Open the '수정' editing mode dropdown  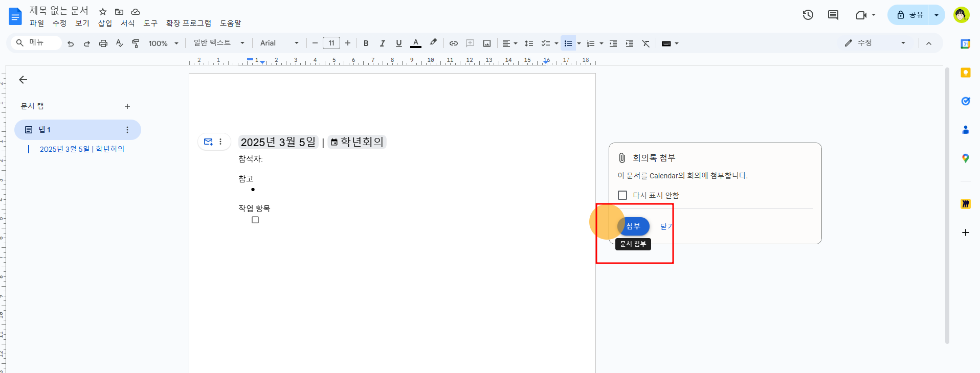coord(875,43)
